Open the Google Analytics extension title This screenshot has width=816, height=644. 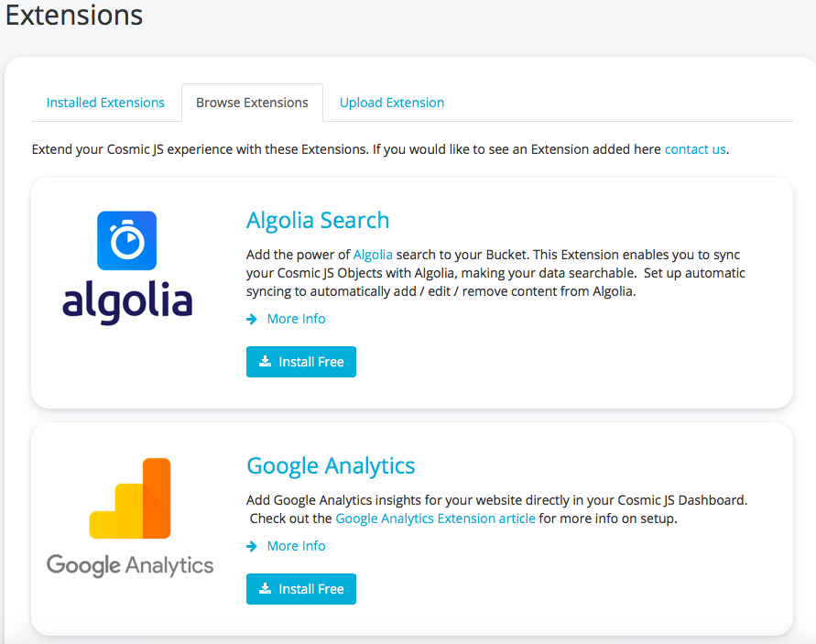click(331, 465)
